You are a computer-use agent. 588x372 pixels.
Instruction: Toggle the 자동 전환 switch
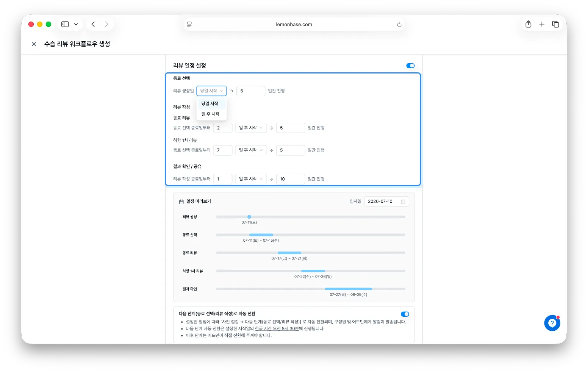[405, 314]
